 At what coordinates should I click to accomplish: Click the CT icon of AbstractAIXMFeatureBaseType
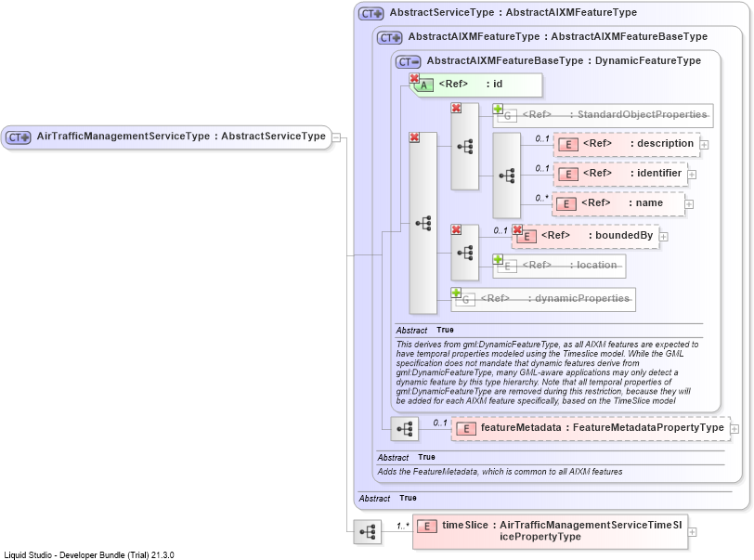(x=409, y=61)
